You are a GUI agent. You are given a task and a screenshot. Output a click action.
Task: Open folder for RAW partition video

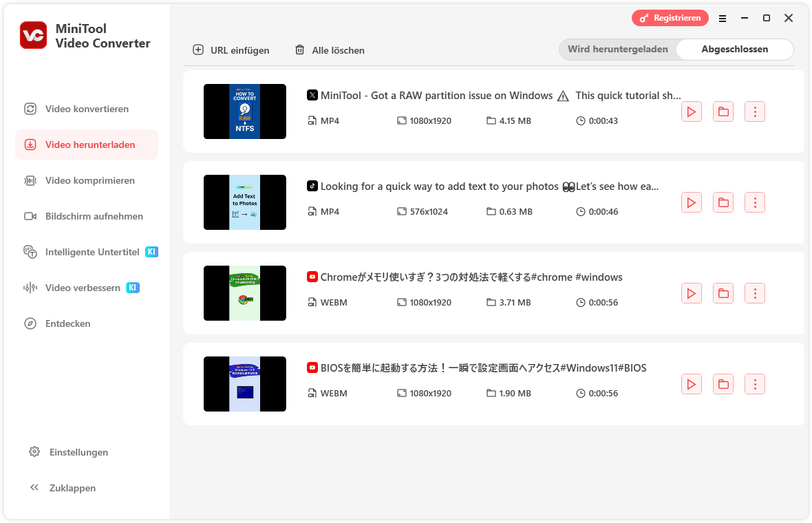pos(723,111)
